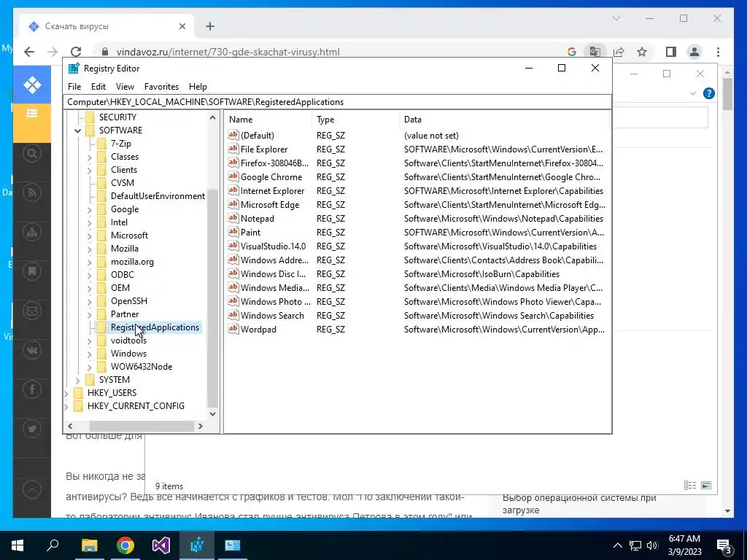747x560 pixels.
Task: Reload the Chrome page
Action: (76, 52)
